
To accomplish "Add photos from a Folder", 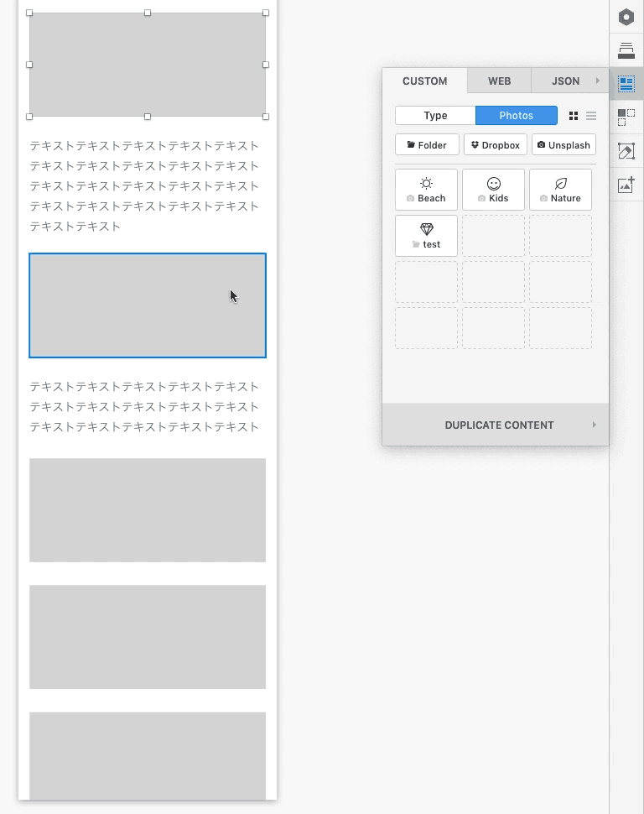I will click(427, 145).
